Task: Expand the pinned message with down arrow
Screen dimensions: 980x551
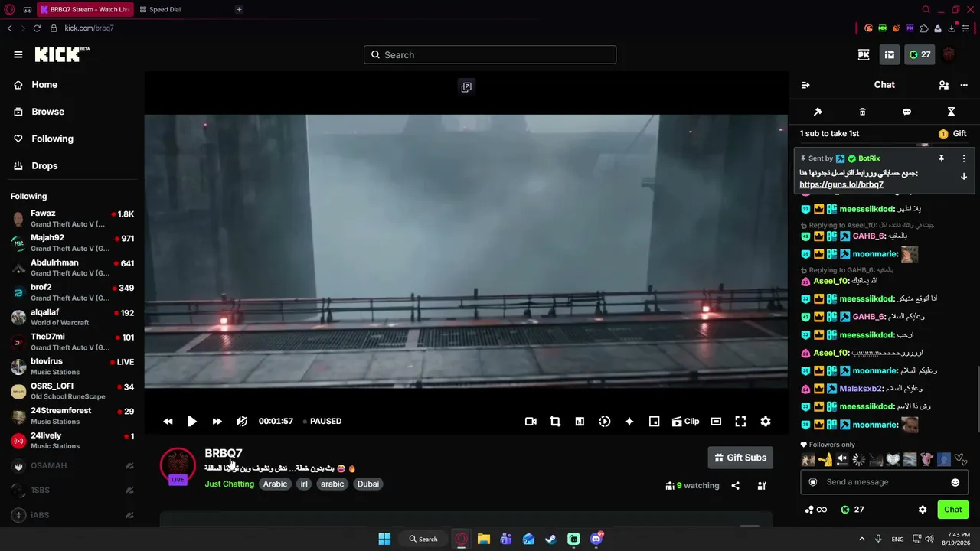Action: point(964,177)
